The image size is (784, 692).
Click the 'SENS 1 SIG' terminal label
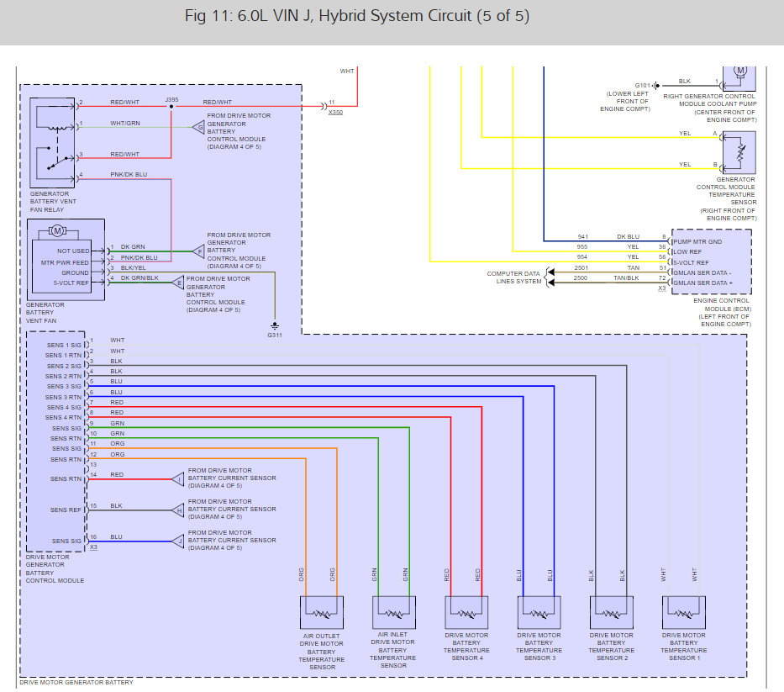coord(64,346)
